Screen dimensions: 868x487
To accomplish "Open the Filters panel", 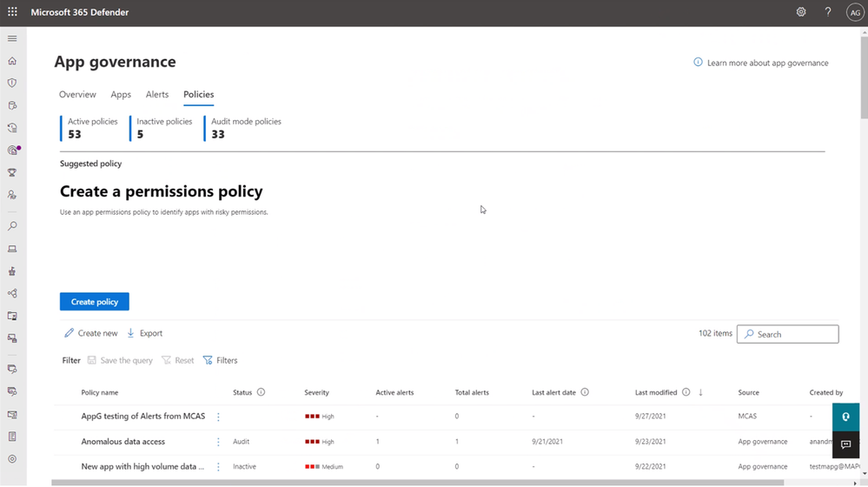I will 221,360.
